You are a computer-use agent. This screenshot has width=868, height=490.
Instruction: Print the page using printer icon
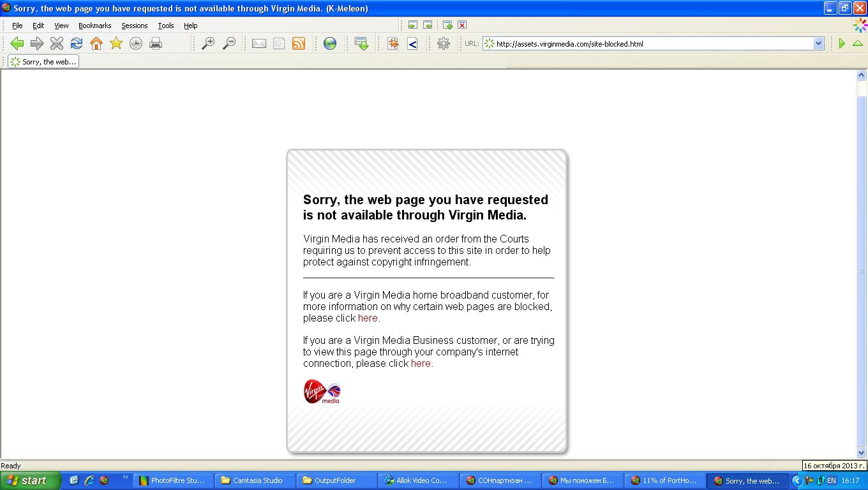(x=156, y=43)
